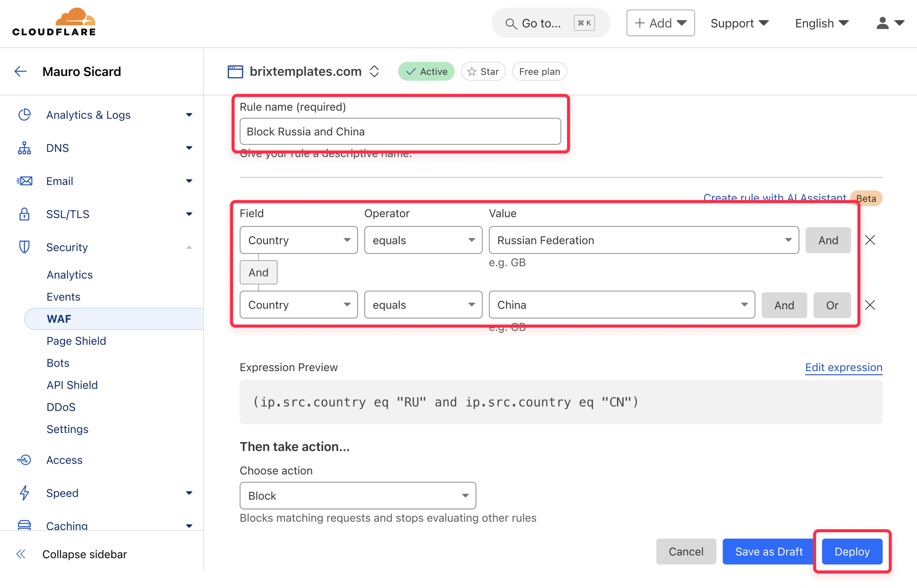Open the Russian Federation value dropdown
The height and width of the screenshot is (588, 917).
(644, 240)
